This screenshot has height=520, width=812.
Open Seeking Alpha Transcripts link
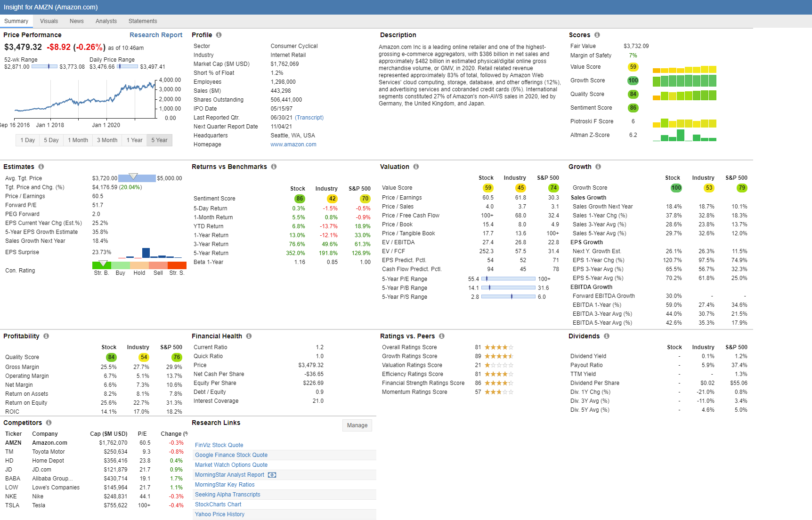tap(227, 495)
